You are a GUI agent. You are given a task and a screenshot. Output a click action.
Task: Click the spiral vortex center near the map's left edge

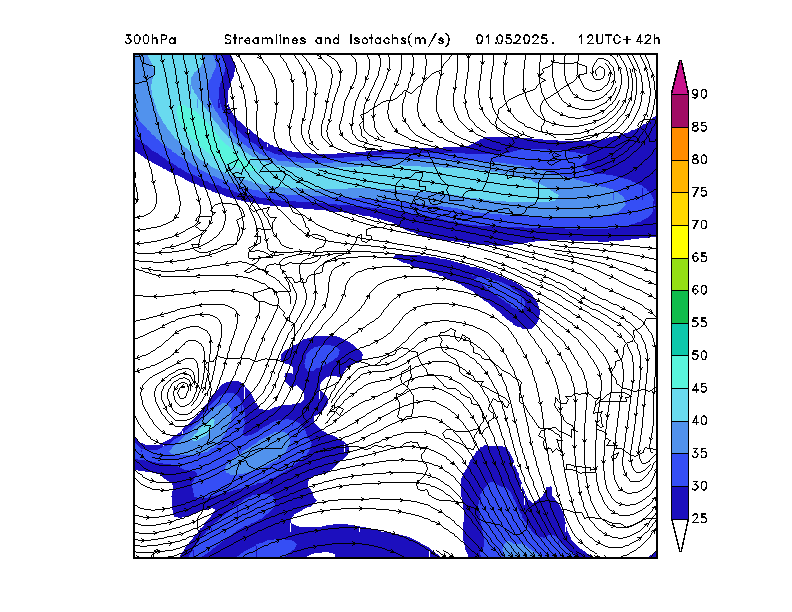182,390
